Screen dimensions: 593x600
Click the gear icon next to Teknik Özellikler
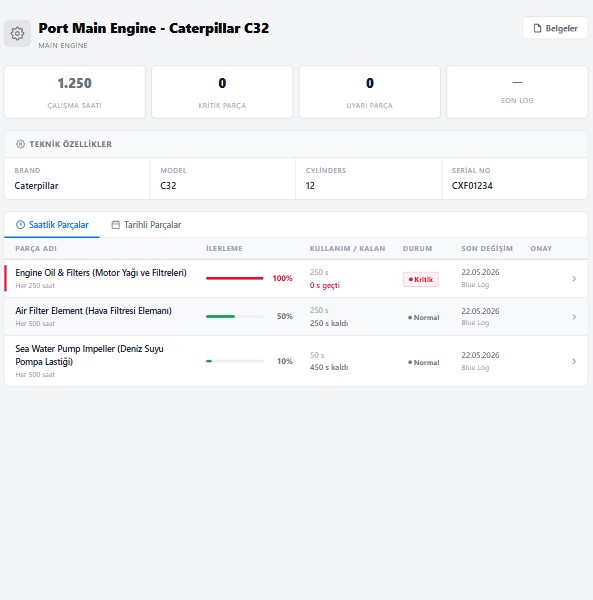[20, 144]
